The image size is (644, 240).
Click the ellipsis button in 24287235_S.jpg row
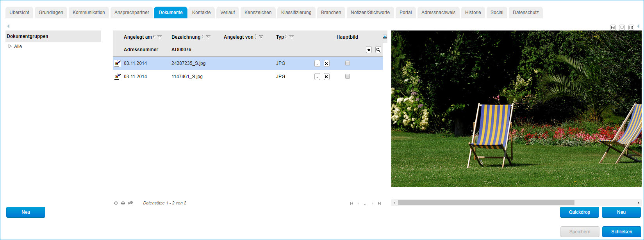click(x=317, y=63)
